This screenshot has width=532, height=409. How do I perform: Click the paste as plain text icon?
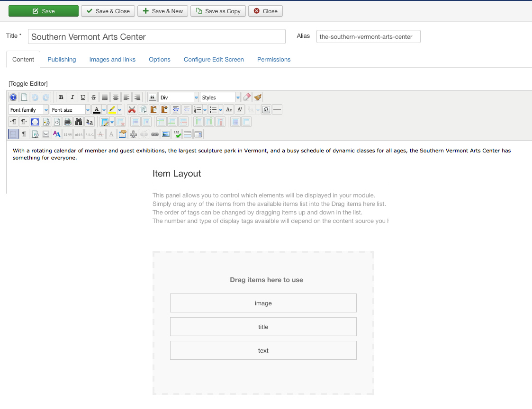tap(164, 109)
